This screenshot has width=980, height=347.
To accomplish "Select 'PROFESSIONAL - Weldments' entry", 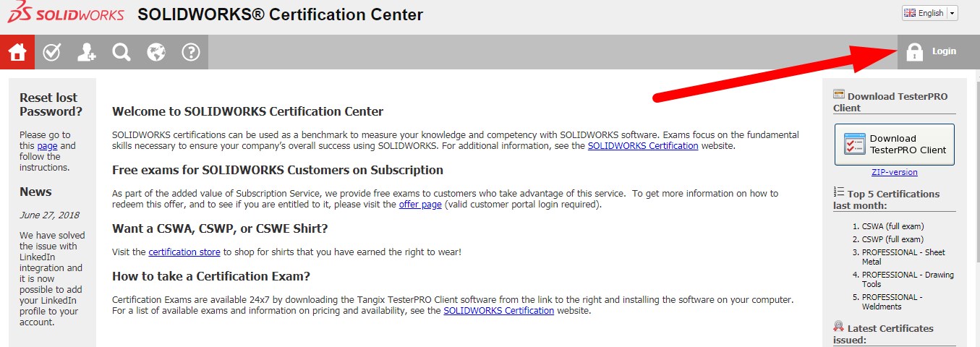I will (x=892, y=301).
